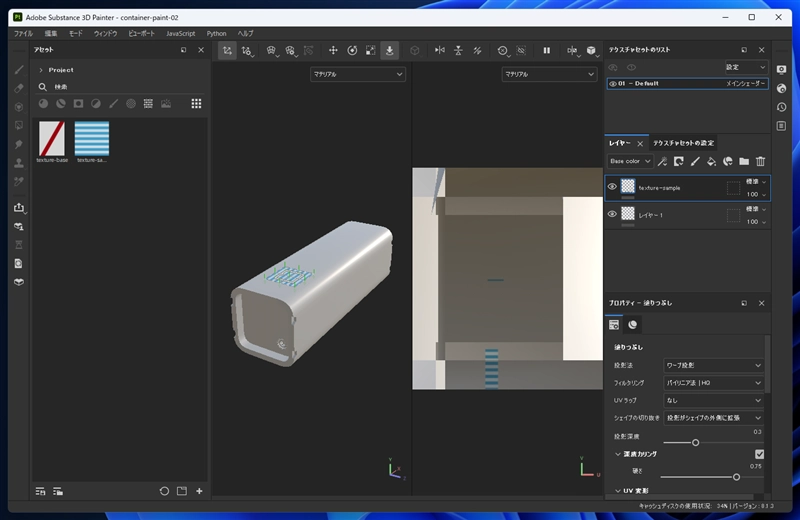This screenshot has width=800, height=520.
Task: Open the 設定 dropdown in texture set list
Action: [x=746, y=67]
